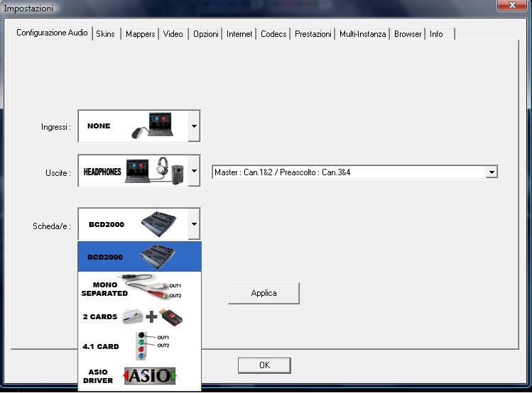This screenshot has height=393, width=532.
Task: Select the Opzioni tab
Action: tap(205, 34)
